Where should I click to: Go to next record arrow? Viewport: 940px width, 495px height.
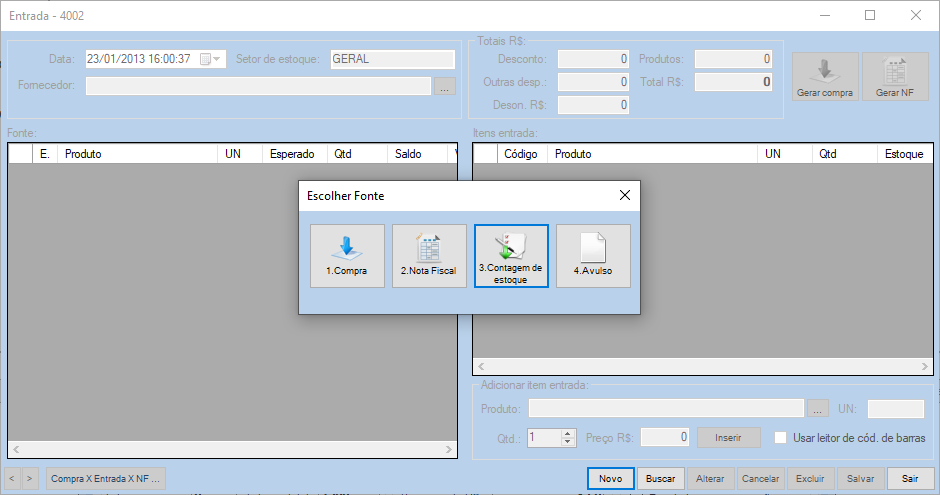click(30, 479)
